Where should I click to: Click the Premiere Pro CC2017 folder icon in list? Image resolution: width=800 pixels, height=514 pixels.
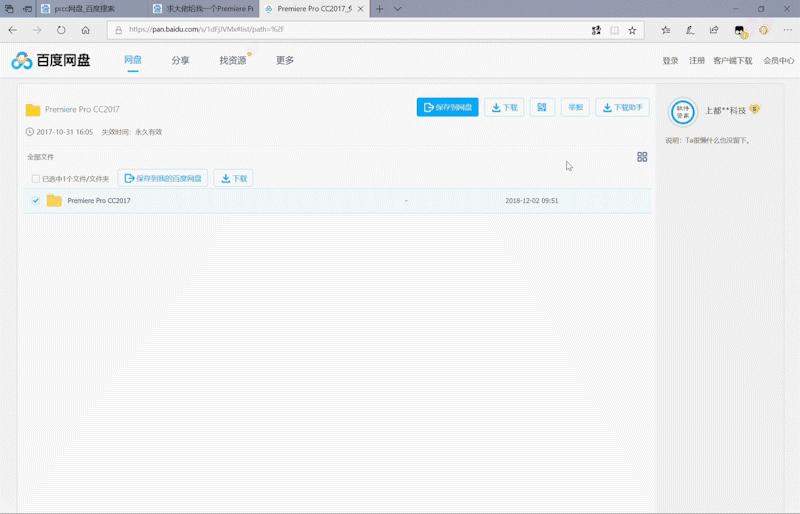[x=54, y=200]
